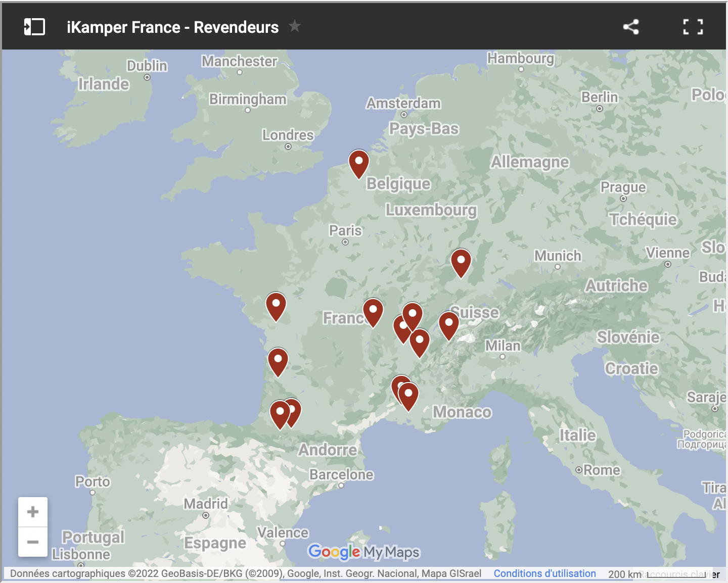Click the Paris city label
Viewport: 728px width, 583px height.
(345, 230)
